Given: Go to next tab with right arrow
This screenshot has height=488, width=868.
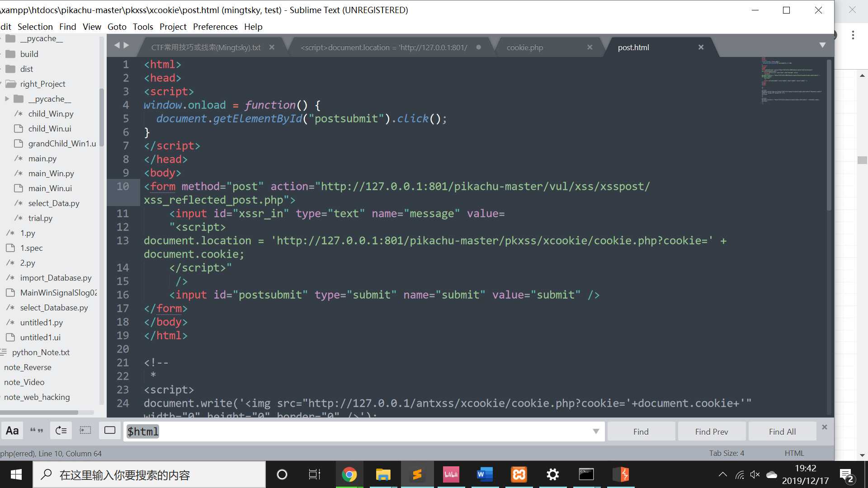Looking at the screenshot, I should pyautogui.click(x=126, y=45).
